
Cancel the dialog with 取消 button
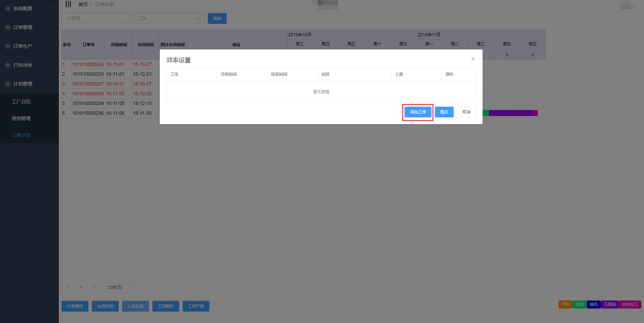pos(466,112)
